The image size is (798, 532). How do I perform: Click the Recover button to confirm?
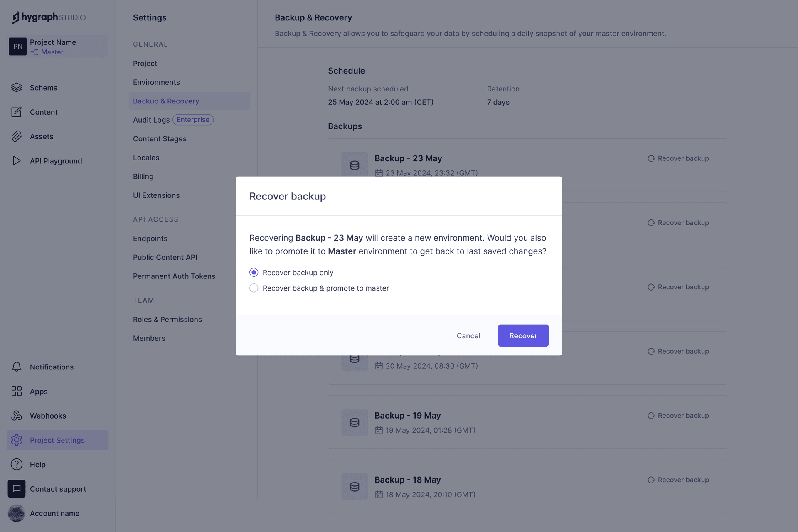522,335
